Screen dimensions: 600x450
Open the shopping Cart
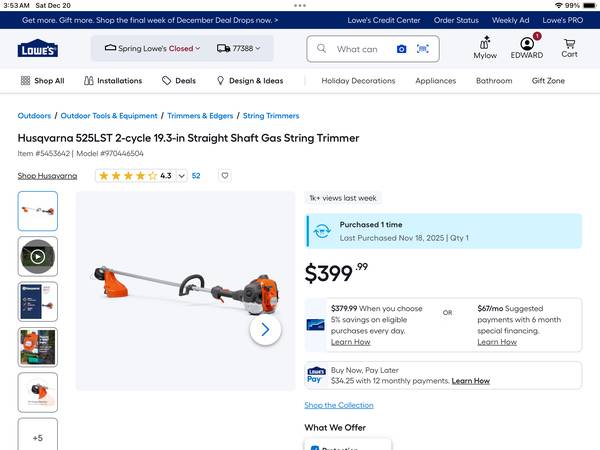click(569, 48)
